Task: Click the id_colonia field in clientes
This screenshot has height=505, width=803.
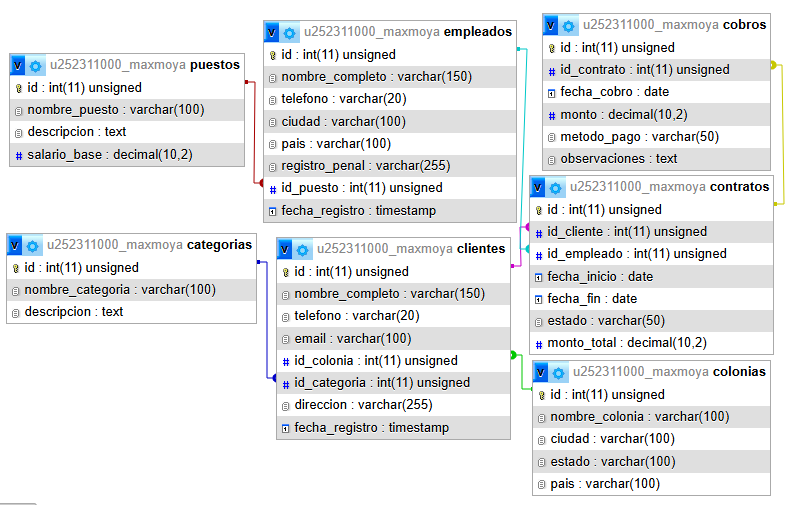Action: [375, 361]
